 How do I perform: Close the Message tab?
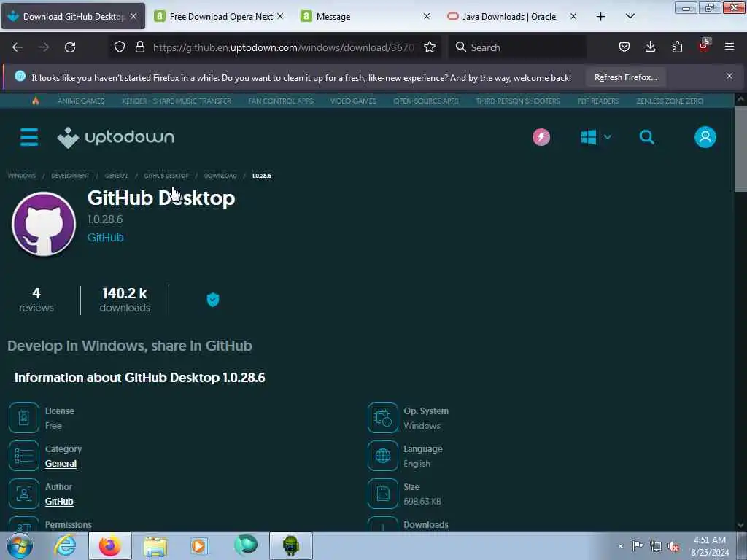(x=427, y=16)
